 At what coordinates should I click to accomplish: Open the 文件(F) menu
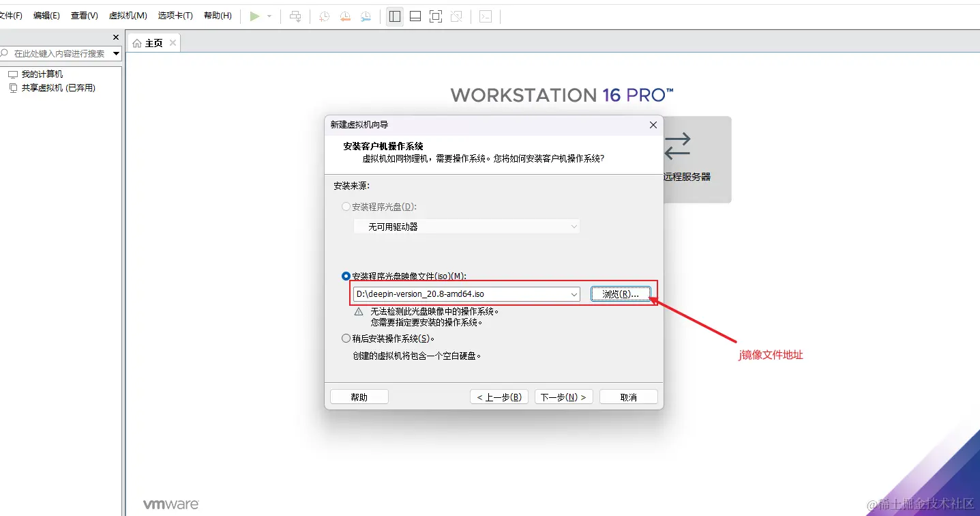click(10, 16)
